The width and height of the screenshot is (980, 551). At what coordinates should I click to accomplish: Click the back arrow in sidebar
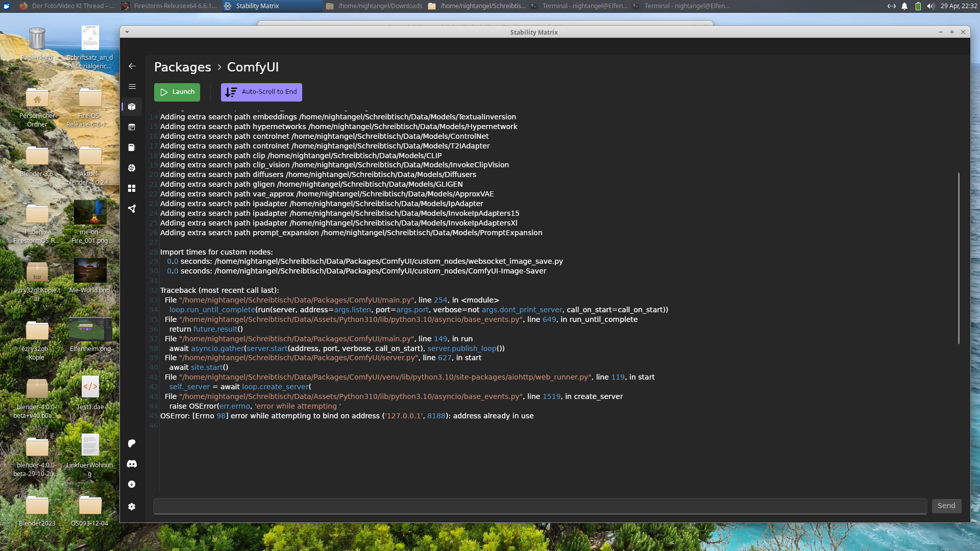click(132, 66)
